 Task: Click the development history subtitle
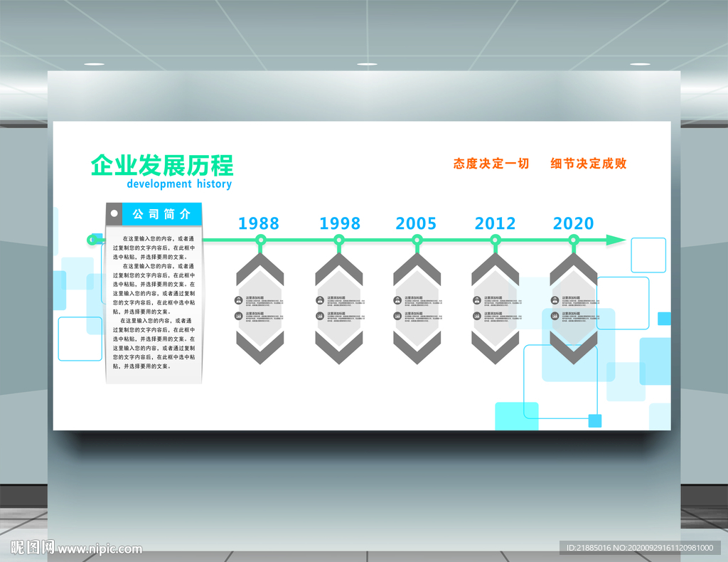pyautogui.click(x=179, y=184)
